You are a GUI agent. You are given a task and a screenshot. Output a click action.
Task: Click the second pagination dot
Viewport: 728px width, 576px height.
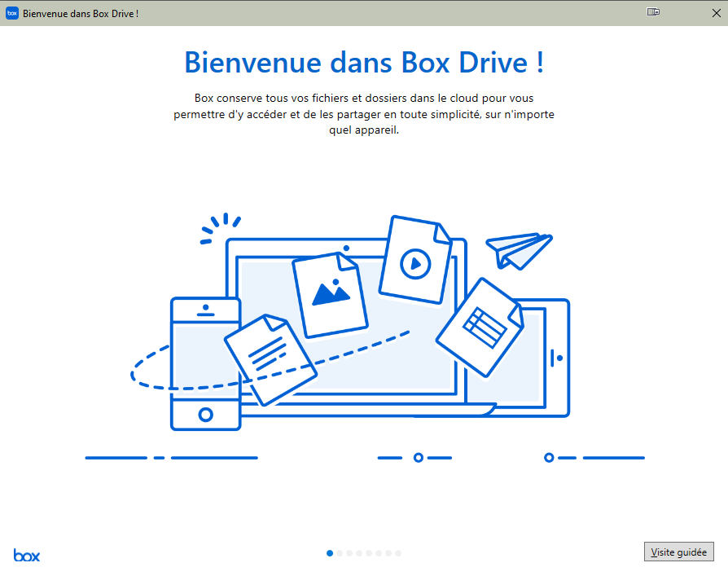coord(339,553)
